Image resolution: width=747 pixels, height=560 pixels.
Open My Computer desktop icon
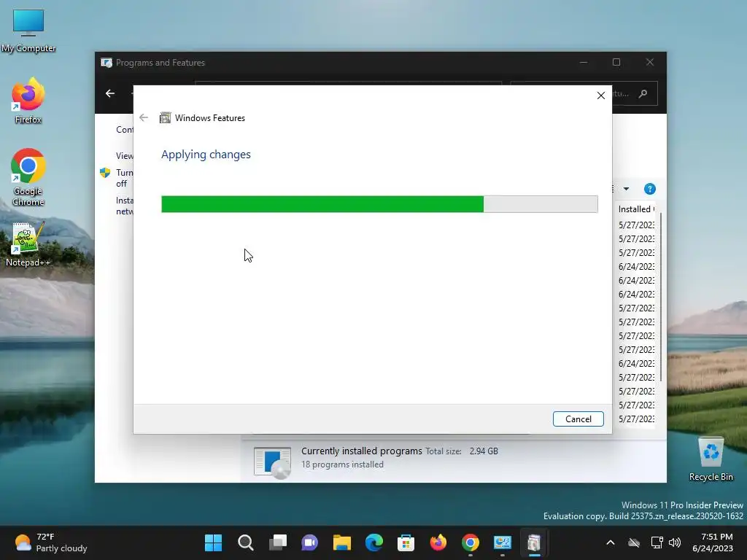[x=28, y=31]
